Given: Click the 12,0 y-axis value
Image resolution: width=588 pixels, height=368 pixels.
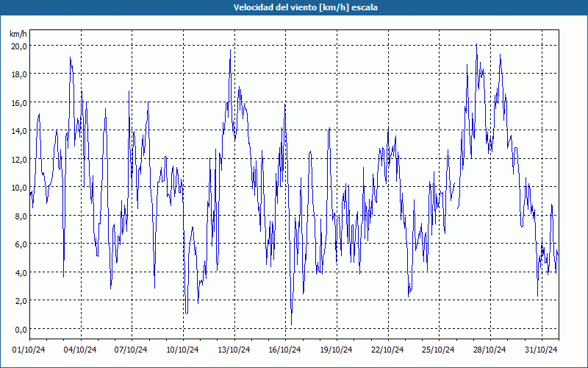Looking at the screenshot, I should (19, 160).
